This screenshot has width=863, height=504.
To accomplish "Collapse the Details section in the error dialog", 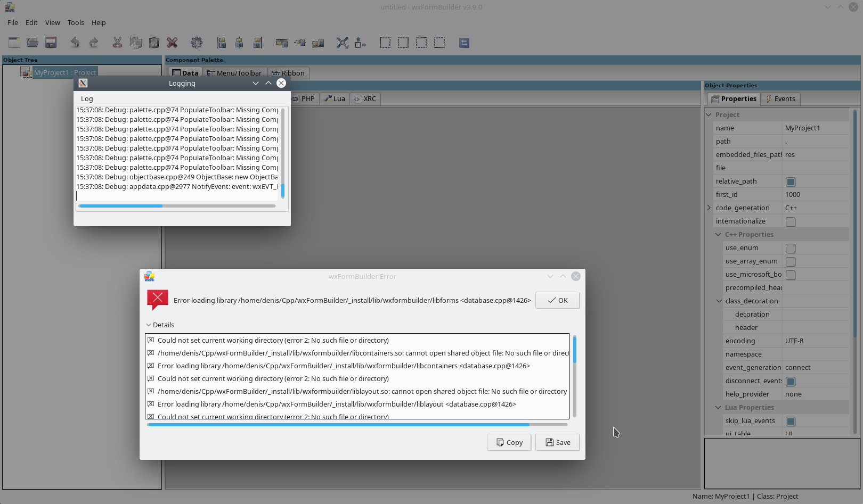I will 149,325.
